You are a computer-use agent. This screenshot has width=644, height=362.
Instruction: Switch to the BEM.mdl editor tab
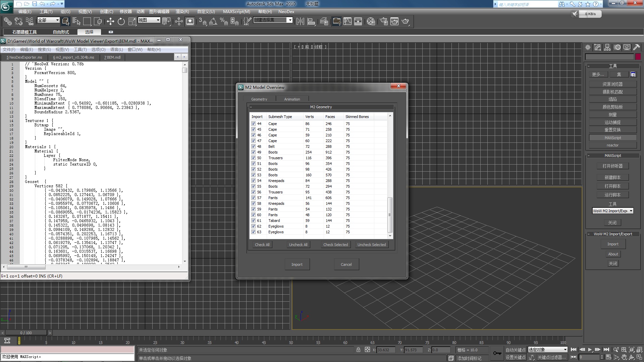point(112,57)
